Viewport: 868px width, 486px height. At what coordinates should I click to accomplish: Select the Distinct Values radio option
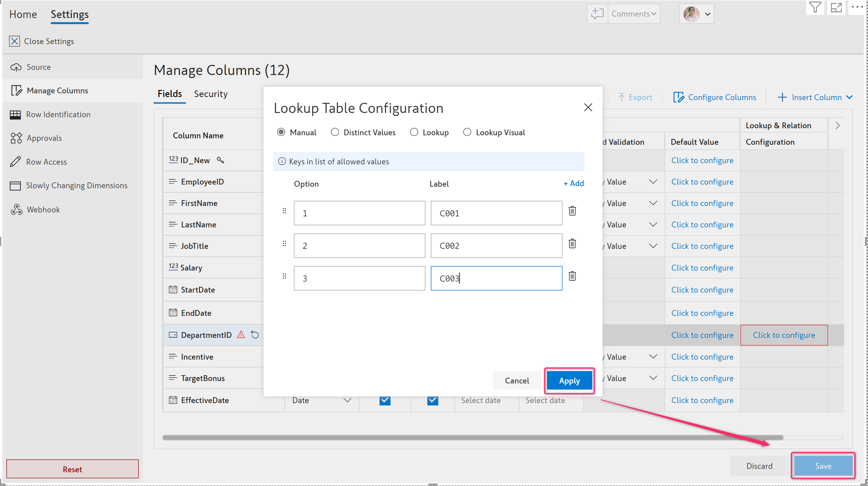(334, 132)
